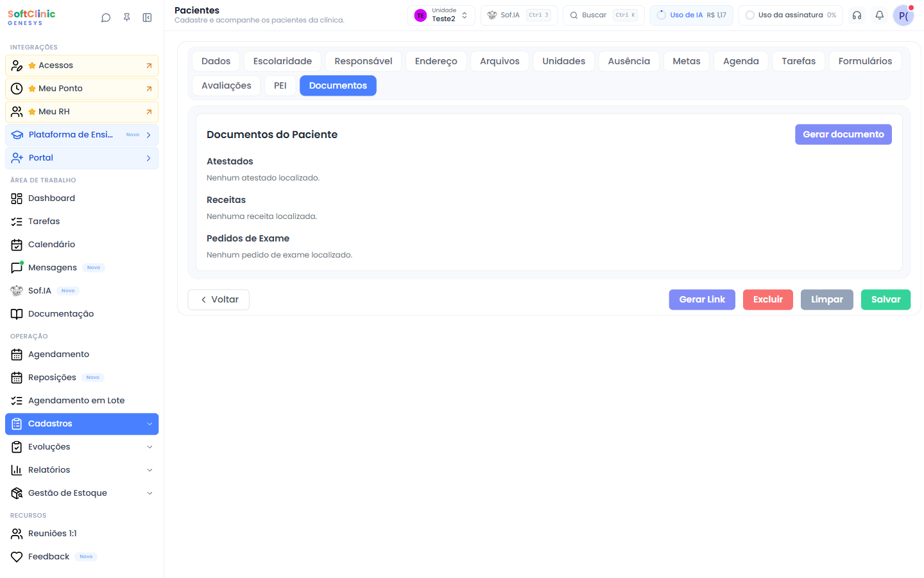
Task: Switch to the Avaliações tab
Action: 227,85
